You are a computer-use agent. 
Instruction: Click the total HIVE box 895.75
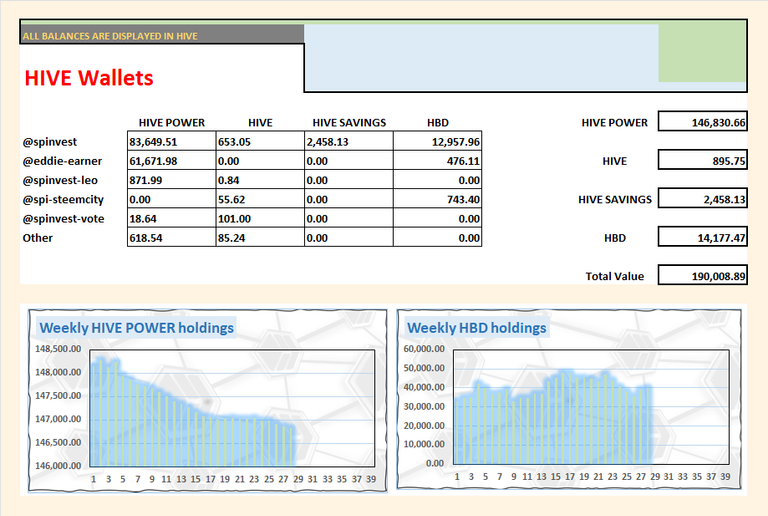coord(702,160)
